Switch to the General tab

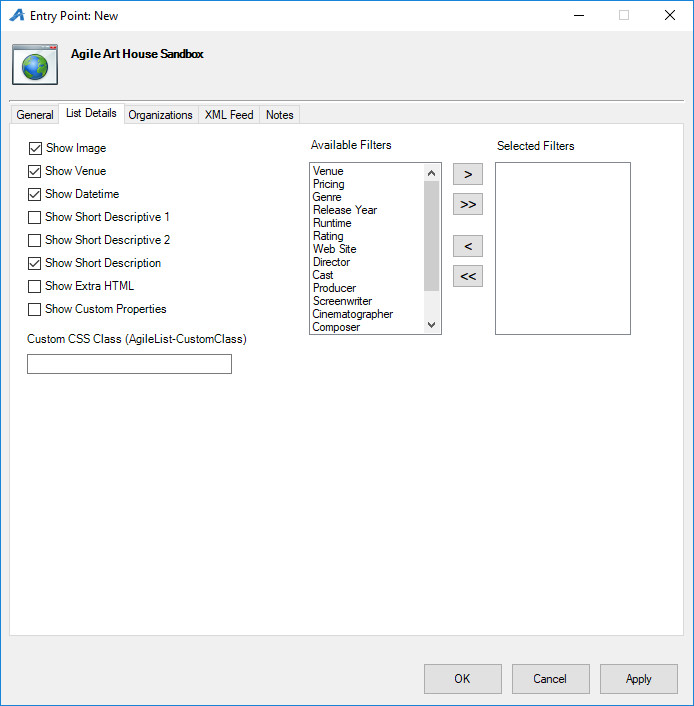click(x=35, y=115)
